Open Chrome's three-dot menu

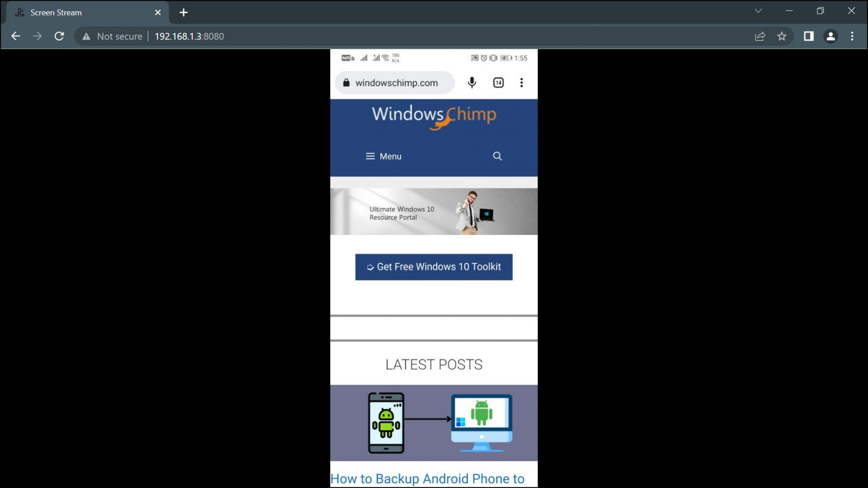tap(853, 36)
